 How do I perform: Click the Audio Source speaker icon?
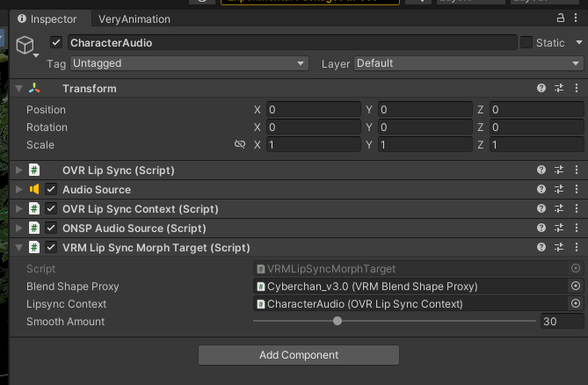(34, 189)
